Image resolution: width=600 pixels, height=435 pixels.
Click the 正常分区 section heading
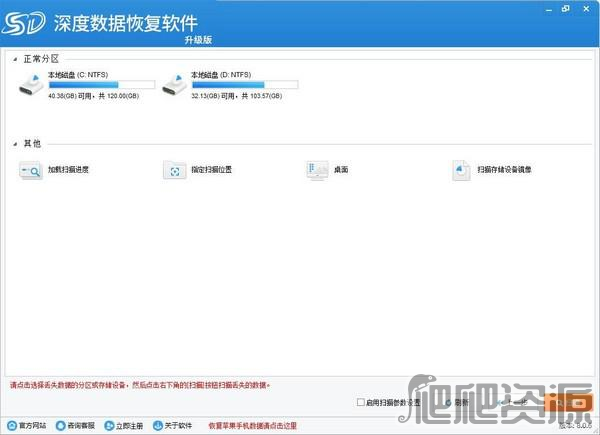[x=41, y=59]
